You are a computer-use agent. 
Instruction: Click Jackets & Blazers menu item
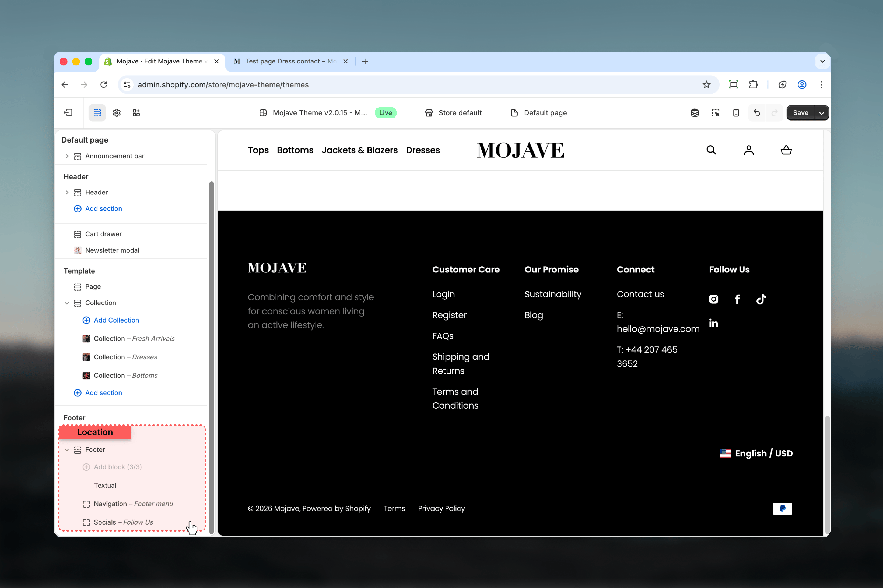(359, 150)
